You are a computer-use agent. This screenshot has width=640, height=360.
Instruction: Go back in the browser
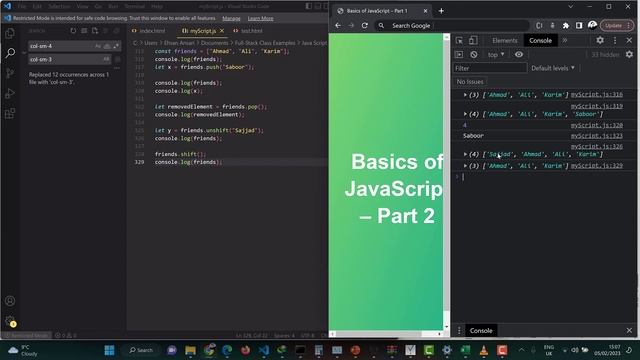click(x=338, y=25)
